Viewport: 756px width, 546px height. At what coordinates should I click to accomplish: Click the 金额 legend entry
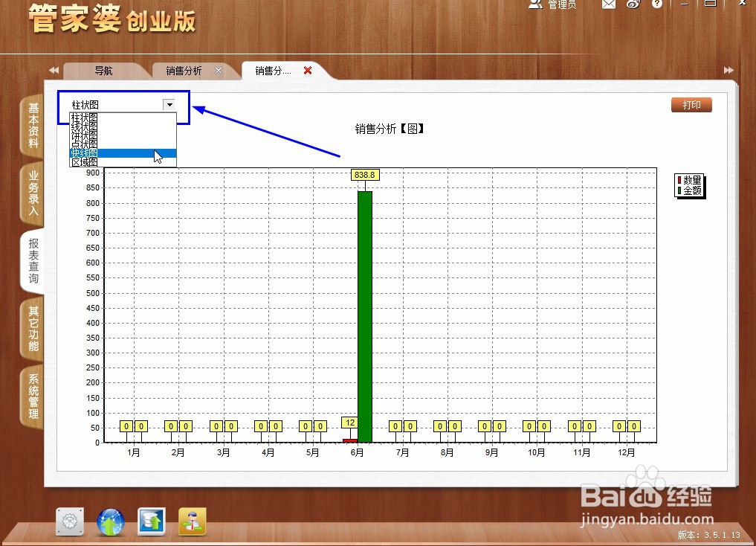[x=689, y=190]
